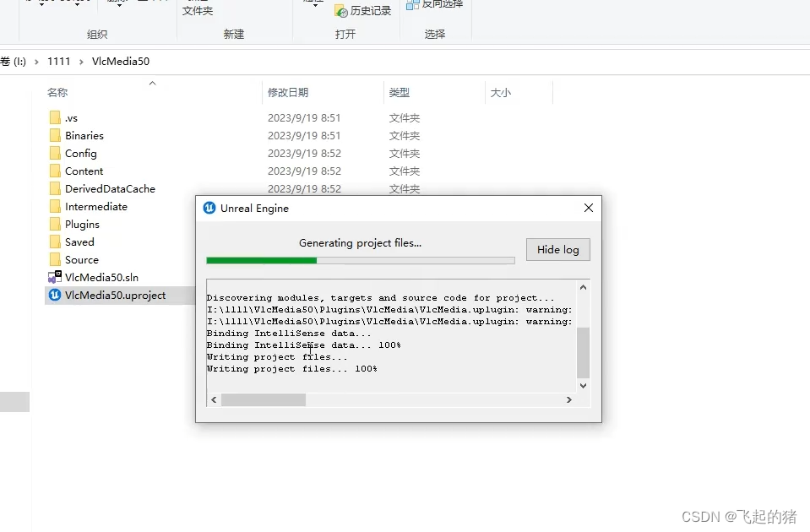Click the Config row 文件夹 type cell
Viewport: 810px width, 532px height.
(405, 154)
